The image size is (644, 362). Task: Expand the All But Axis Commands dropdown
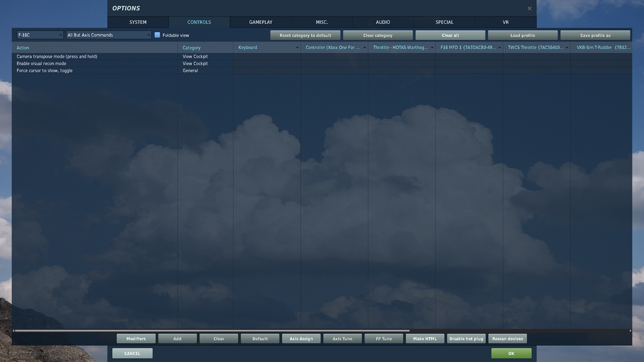pyautogui.click(x=109, y=35)
